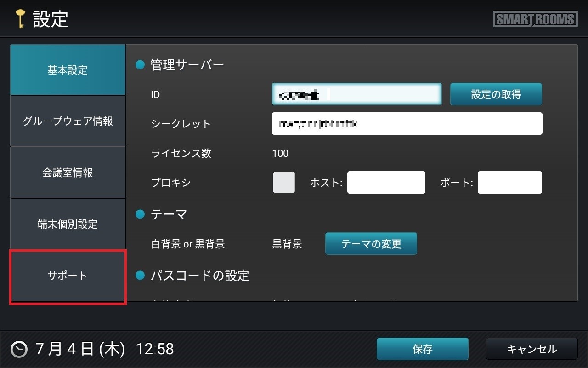Click into the シークレット text field

click(407, 124)
